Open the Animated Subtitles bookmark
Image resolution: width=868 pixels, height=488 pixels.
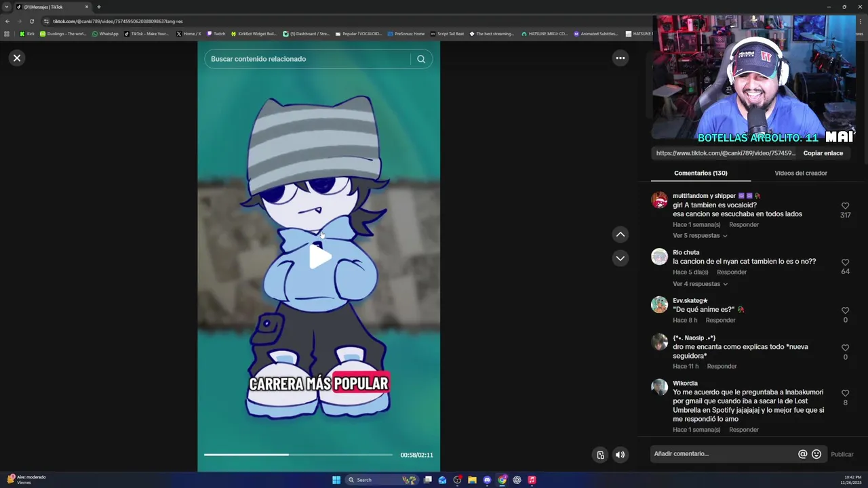596,33
